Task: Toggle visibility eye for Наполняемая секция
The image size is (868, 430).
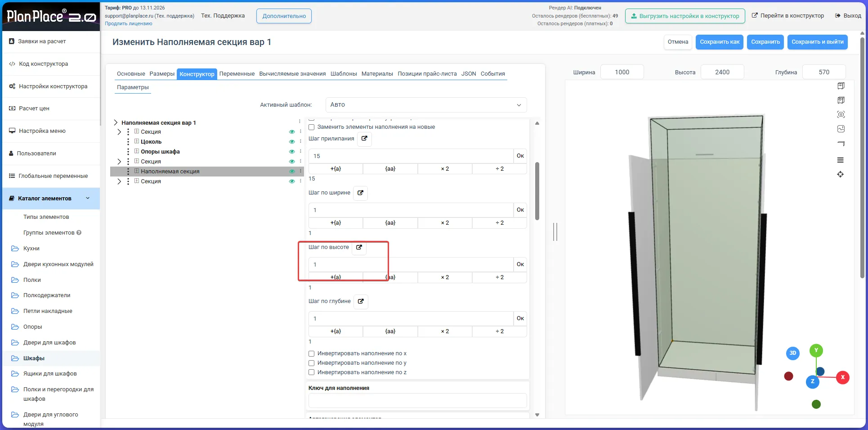Action: coord(292,172)
